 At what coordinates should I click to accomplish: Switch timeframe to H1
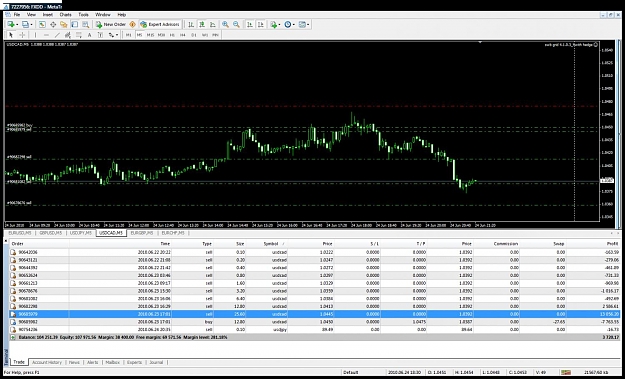[172, 35]
